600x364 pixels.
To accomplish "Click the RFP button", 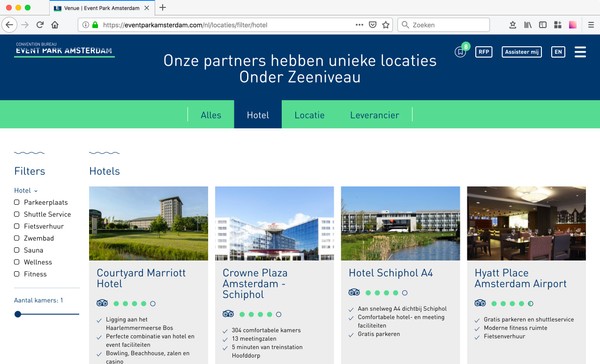I will pos(484,52).
